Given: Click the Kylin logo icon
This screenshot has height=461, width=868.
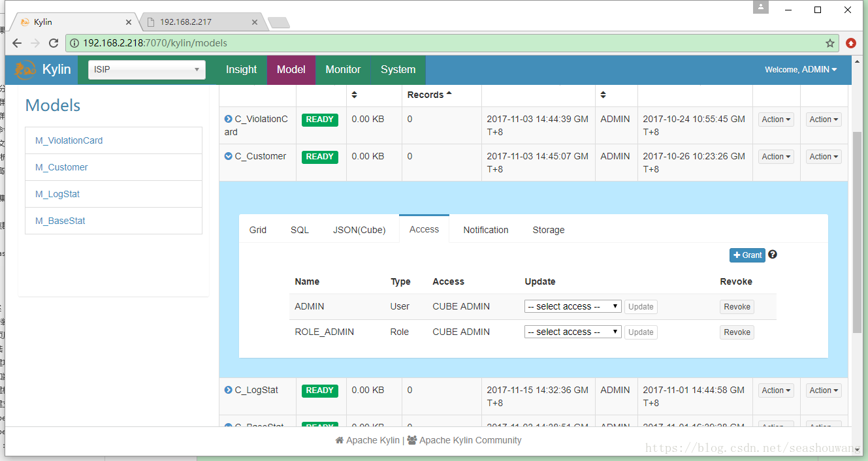Looking at the screenshot, I should pyautogui.click(x=25, y=70).
